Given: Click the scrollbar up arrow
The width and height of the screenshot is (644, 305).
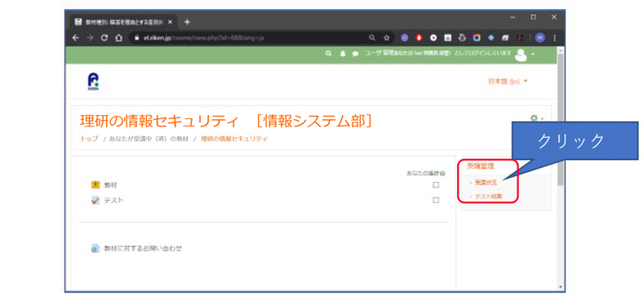Looking at the screenshot, I should click(561, 49).
